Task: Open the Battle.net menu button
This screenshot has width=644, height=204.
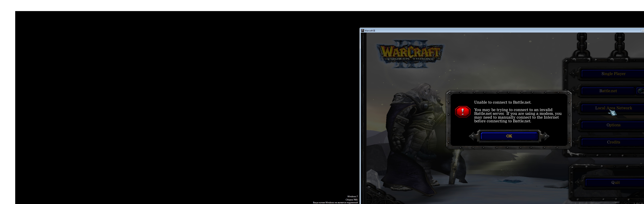Action: pyautogui.click(x=608, y=91)
